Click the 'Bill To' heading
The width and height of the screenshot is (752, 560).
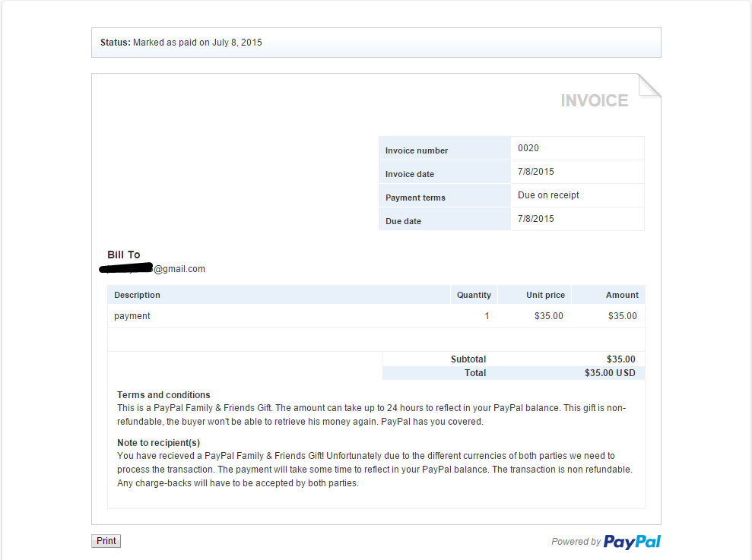point(124,255)
